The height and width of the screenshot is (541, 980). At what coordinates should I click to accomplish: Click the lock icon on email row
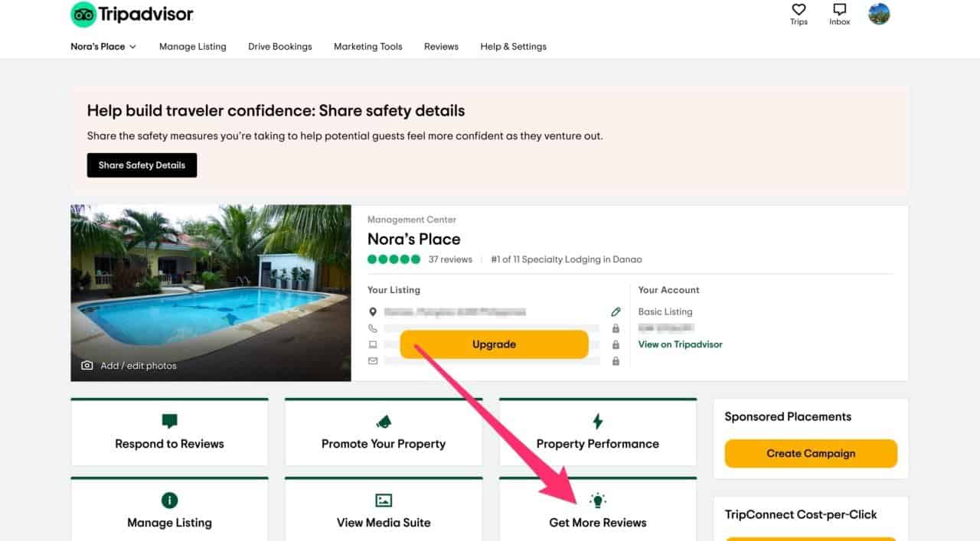616,361
